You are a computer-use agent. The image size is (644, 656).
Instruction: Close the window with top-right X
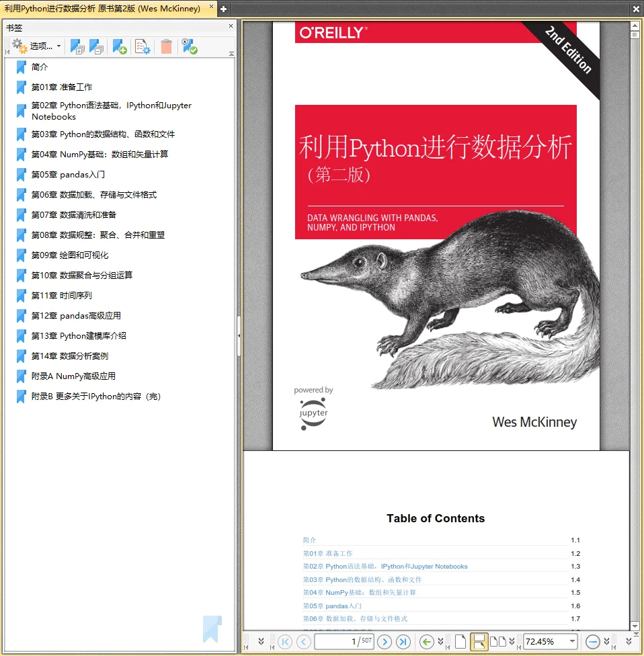pos(636,9)
